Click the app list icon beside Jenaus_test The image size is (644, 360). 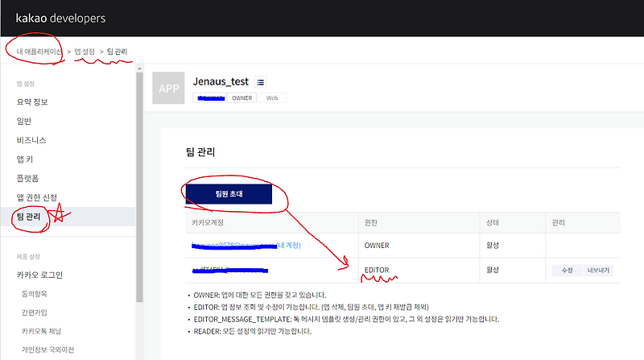[x=260, y=82]
